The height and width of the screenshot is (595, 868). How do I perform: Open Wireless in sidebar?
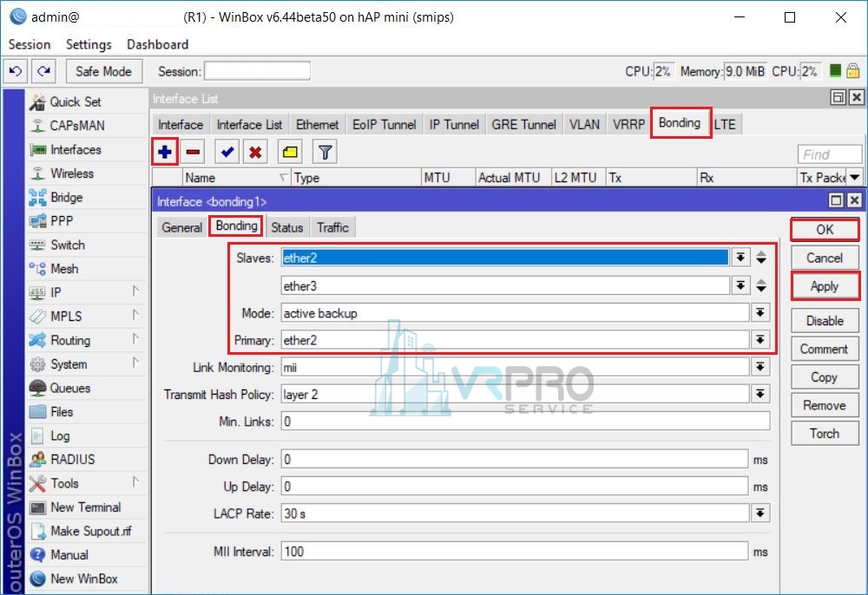tap(72, 173)
